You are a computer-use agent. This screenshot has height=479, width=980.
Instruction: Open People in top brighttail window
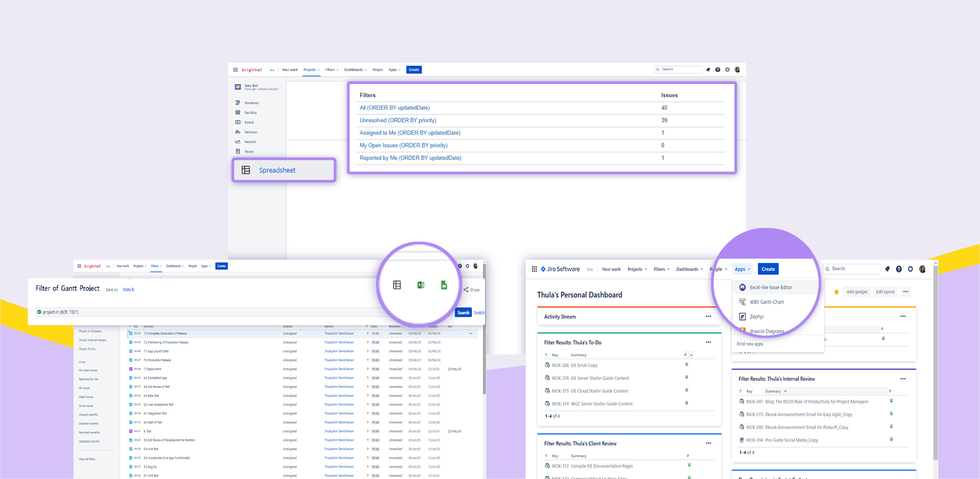click(x=378, y=70)
